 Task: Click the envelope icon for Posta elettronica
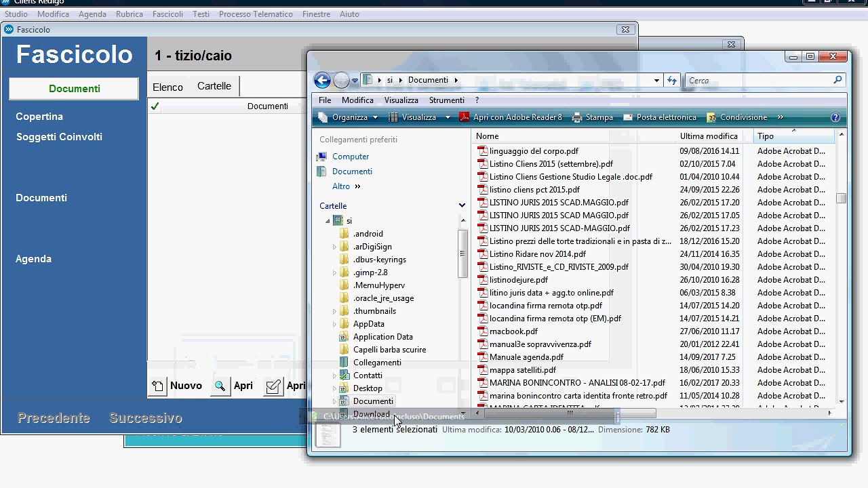point(628,117)
